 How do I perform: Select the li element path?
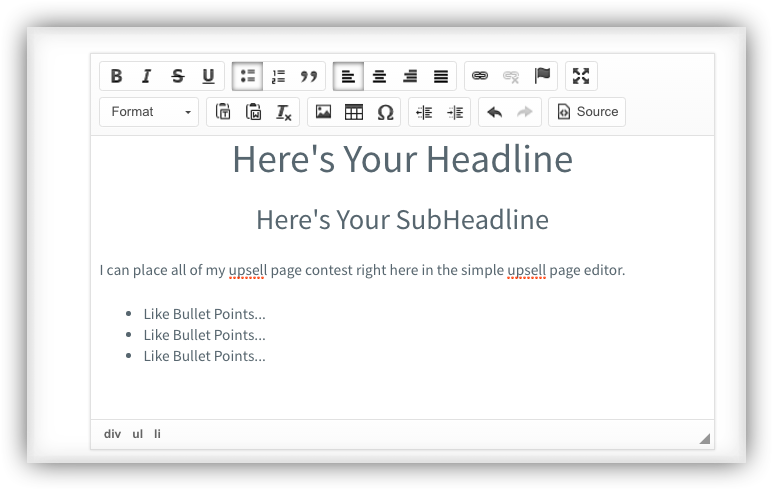point(157,434)
